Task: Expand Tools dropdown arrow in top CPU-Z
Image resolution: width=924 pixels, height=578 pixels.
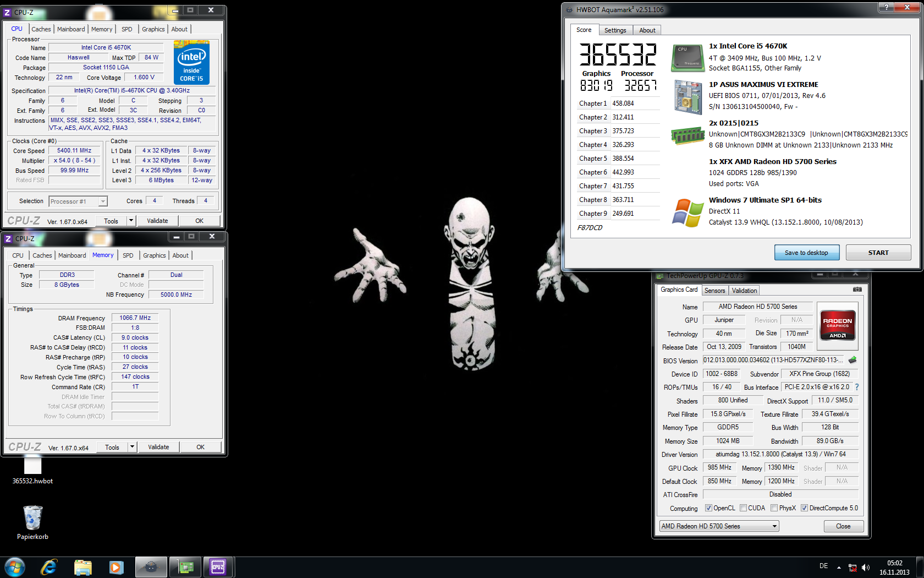Action: tap(131, 221)
